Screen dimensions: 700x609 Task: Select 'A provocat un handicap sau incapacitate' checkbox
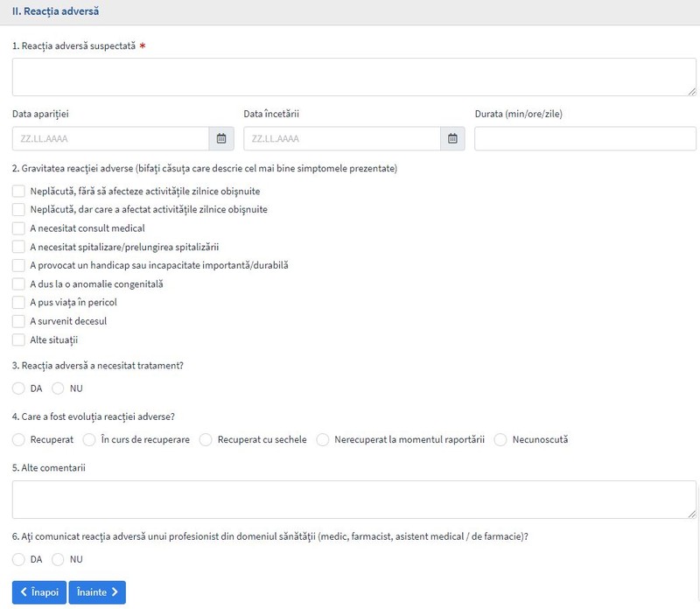point(18,265)
